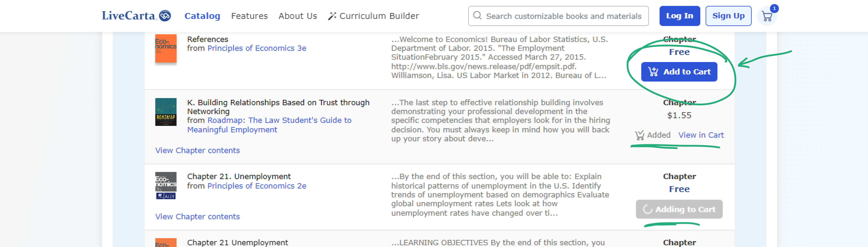868x247 pixels.
Task: Click the Economics 3e book cover thumbnail
Action: pos(166,48)
